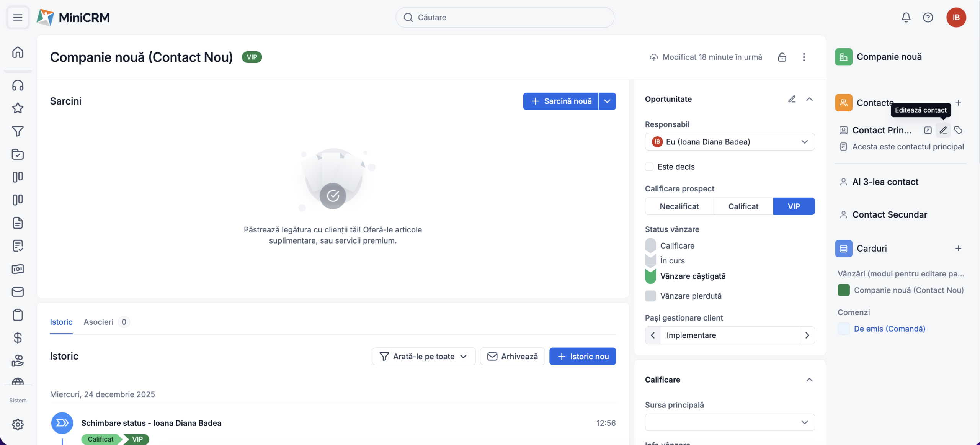Expand the Sarcină nouă dropdown arrow

tap(607, 101)
